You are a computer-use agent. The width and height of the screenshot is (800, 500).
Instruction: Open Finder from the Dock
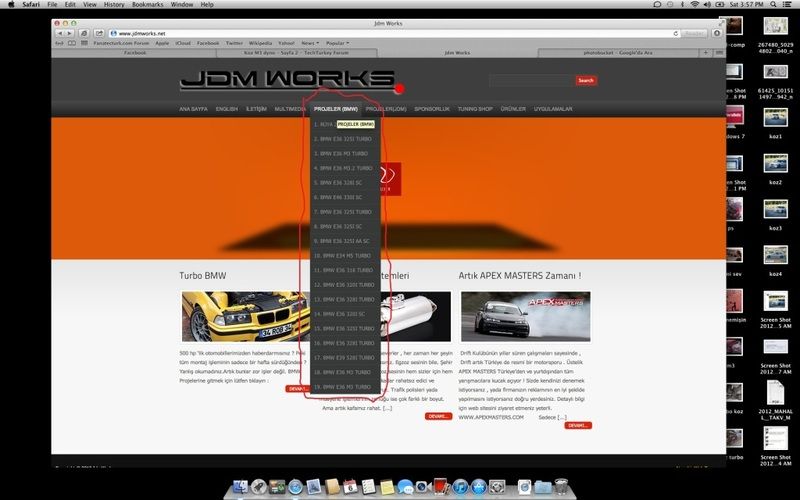coord(240,487)
